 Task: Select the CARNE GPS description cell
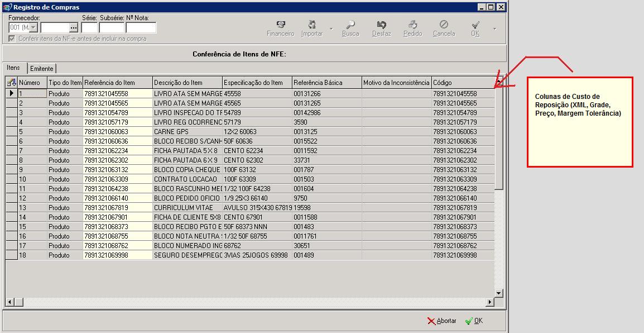point(188,132)
